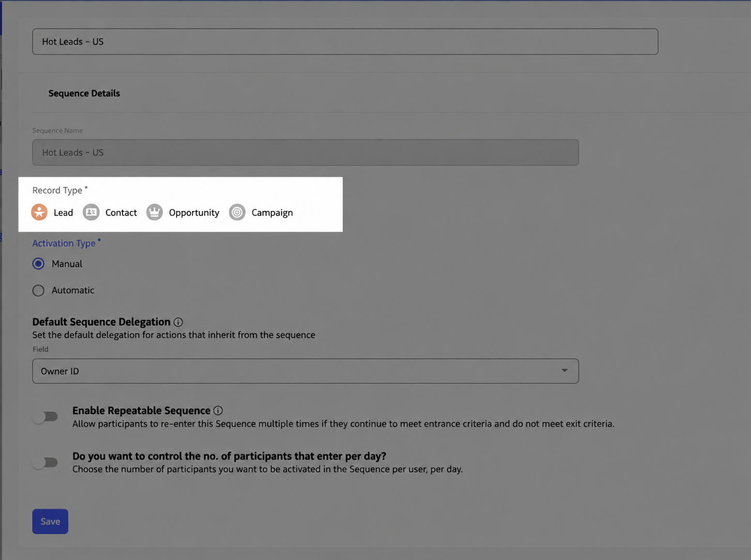The image size is (751, 560).
Task: Click the 'Do you want to control' heading
Action: (229, 456)
